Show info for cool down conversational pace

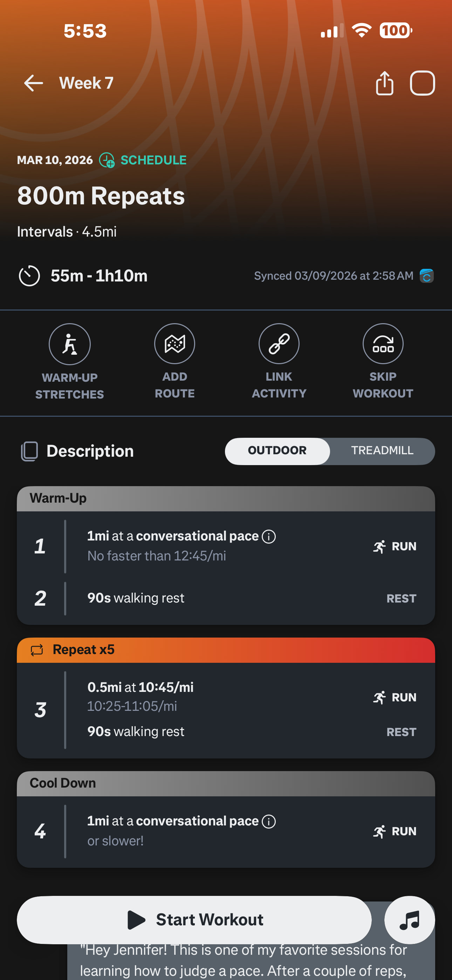[x=269, y=821]
